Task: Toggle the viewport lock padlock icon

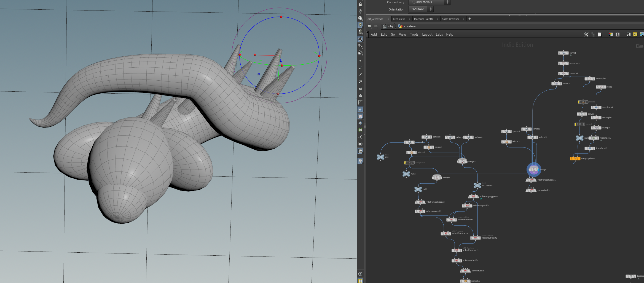Action: tap(360, 4)
